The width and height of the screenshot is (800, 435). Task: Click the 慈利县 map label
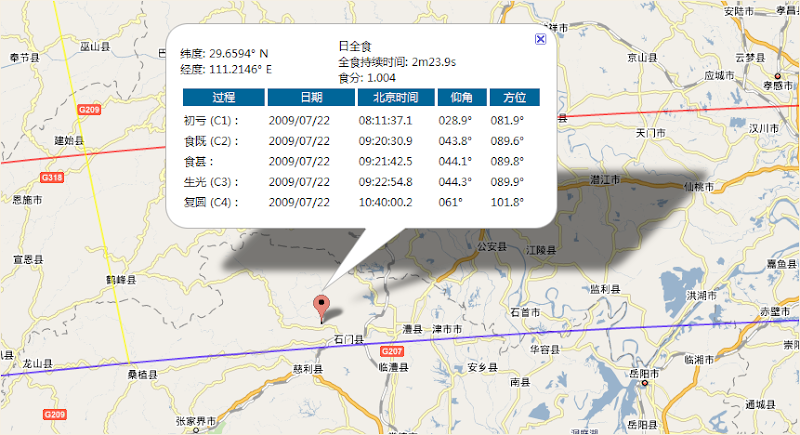tap(308, 369)
